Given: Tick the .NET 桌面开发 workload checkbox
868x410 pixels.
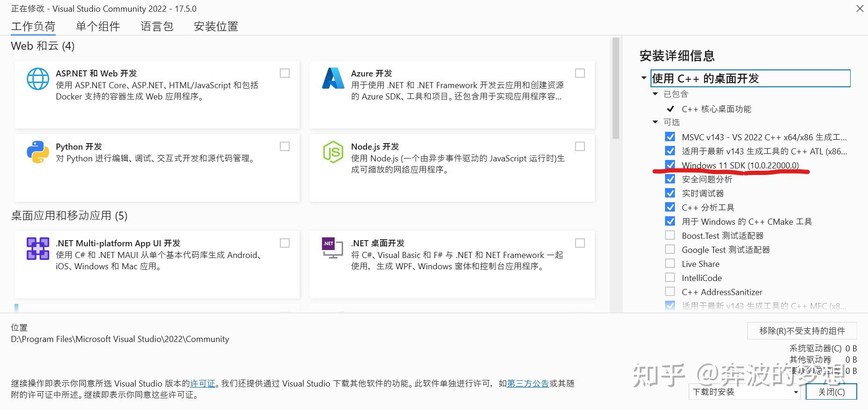Looking at the screenshot, I should point(580,243).
